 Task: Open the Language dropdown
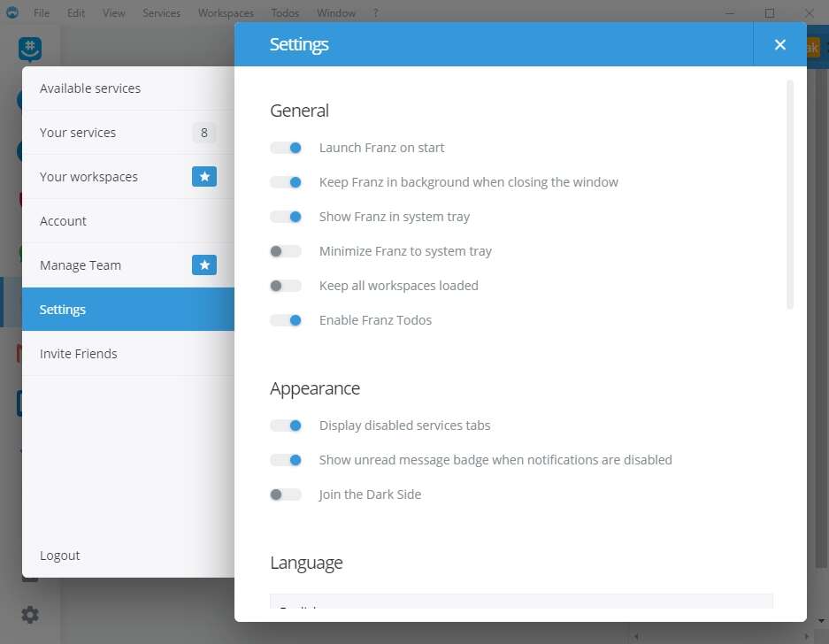click(521, 602)
